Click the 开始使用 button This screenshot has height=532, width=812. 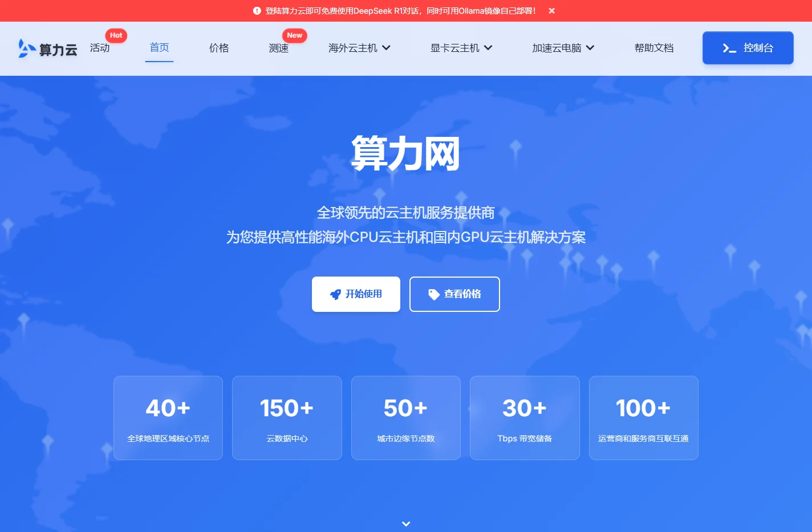click(356, 294)
